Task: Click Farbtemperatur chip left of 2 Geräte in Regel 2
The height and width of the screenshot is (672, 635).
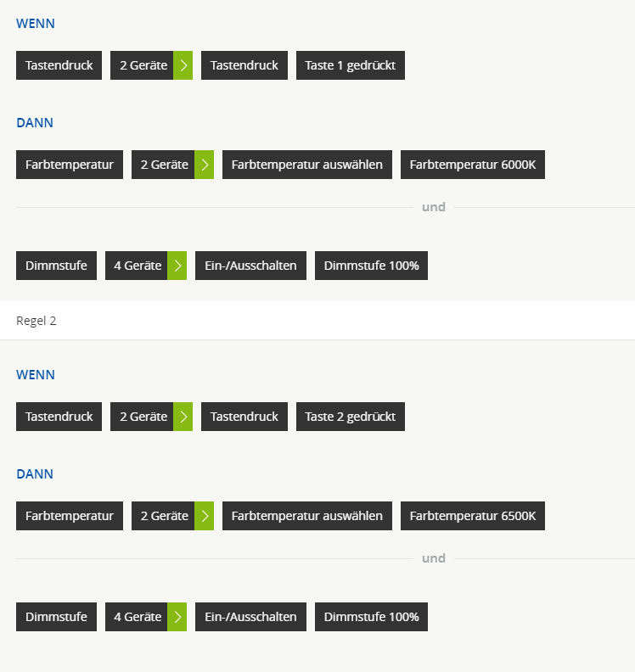Action: click(x=70, y=516)
